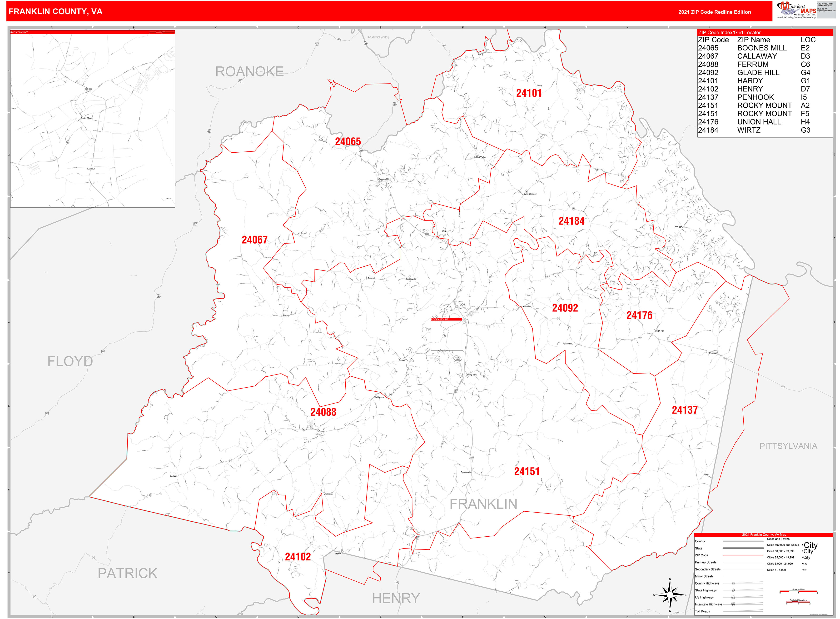Click the FRANKLIN COUNTY, VA title
This screenshot has width=840, height=619.
(x=55, y=12)
